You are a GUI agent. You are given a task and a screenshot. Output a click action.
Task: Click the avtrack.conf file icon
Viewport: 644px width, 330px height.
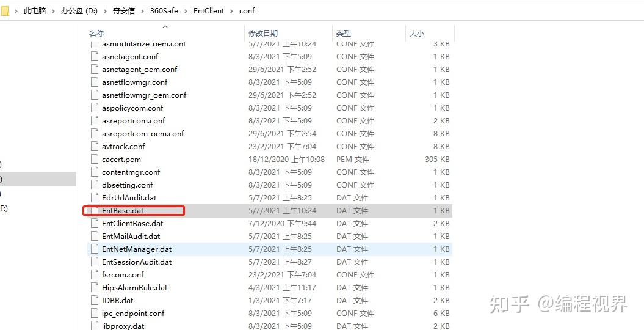(x=95, y=146)
